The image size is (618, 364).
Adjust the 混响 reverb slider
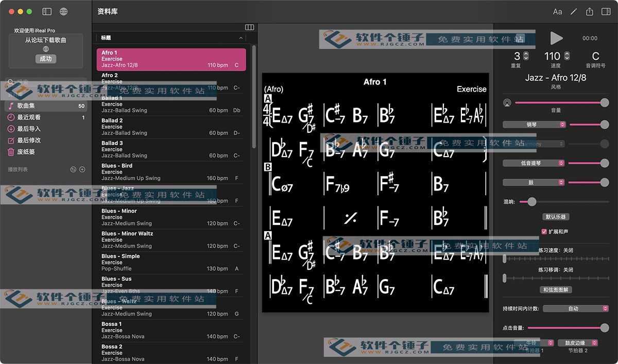[564, 202]
